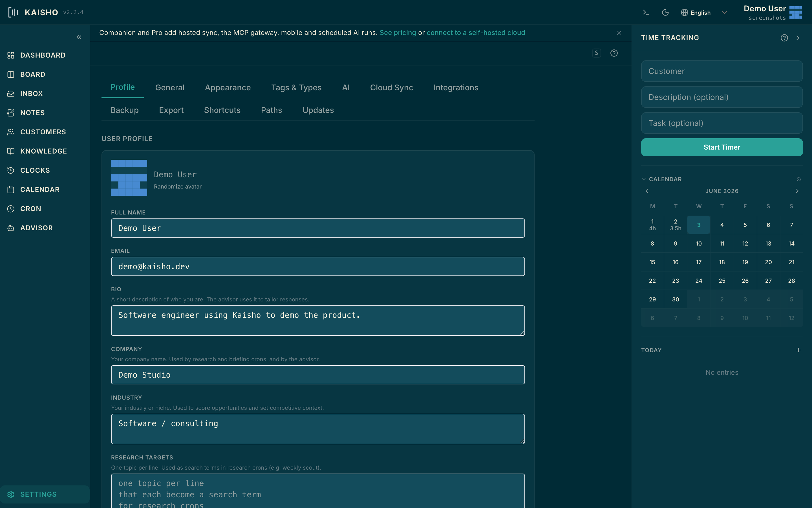Switch to the AI tab
This screenshot has height=508, width=812.
pyautogui.click(x=346, y=88)
